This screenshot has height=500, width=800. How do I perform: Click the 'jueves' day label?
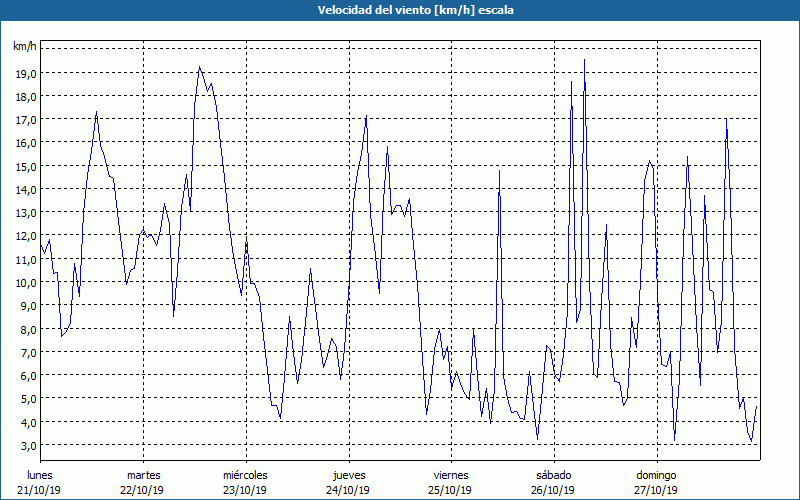(349, 476)
